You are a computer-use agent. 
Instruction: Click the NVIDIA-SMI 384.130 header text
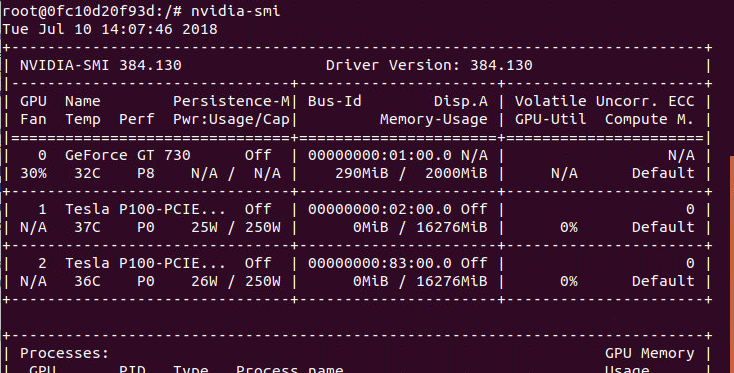pos(101,65)
